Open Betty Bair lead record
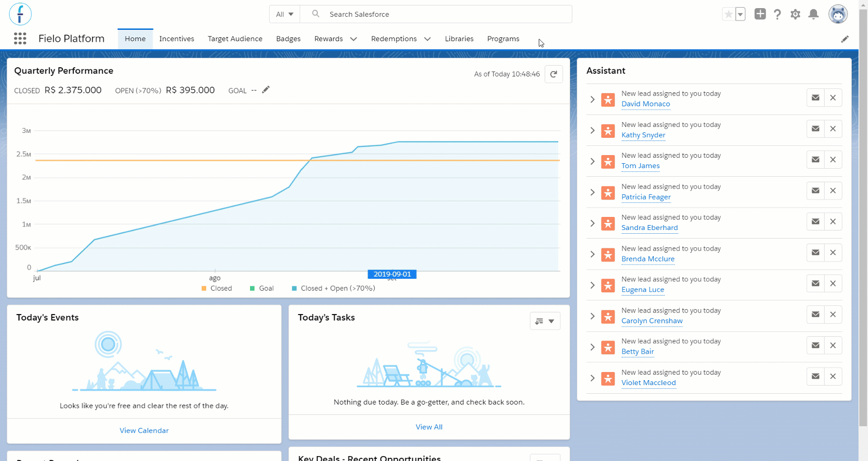Viewport: 868px width, 461px height. [638, 352]
